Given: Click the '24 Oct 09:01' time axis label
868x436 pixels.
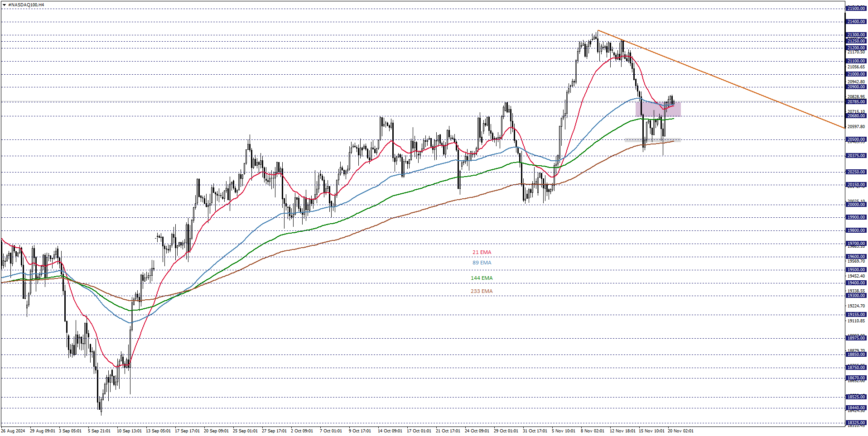Looking at the screenshot, I should click(477, 431).
